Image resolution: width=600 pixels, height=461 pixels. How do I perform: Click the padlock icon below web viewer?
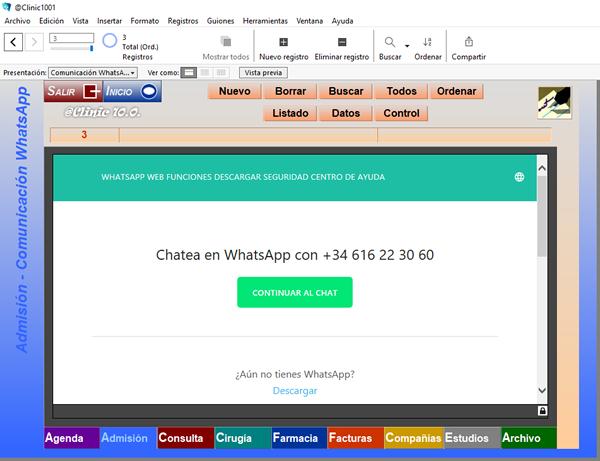pyautogui.click(x=542, y=411)
